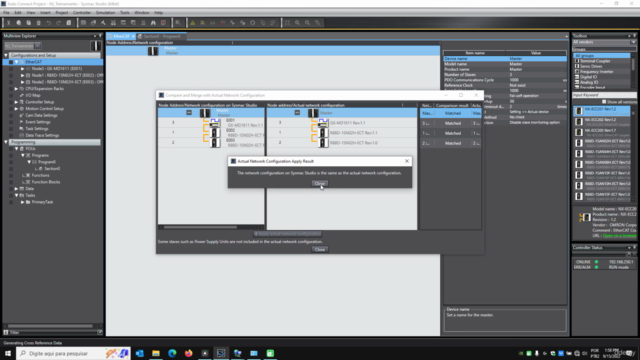The height and width of the screenshot is (360, 640).
Task: Click the X on Actual Network Configuration Apply Result
Action: click(407, 161)
